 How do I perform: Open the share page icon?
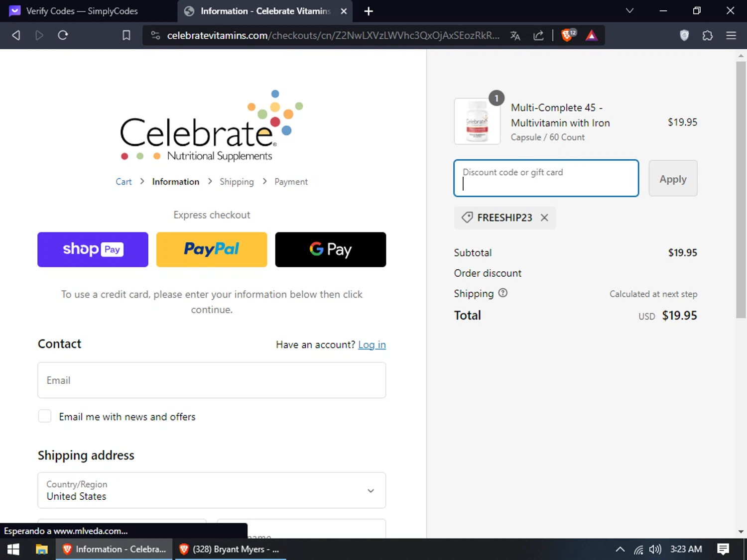click(538, 35)
